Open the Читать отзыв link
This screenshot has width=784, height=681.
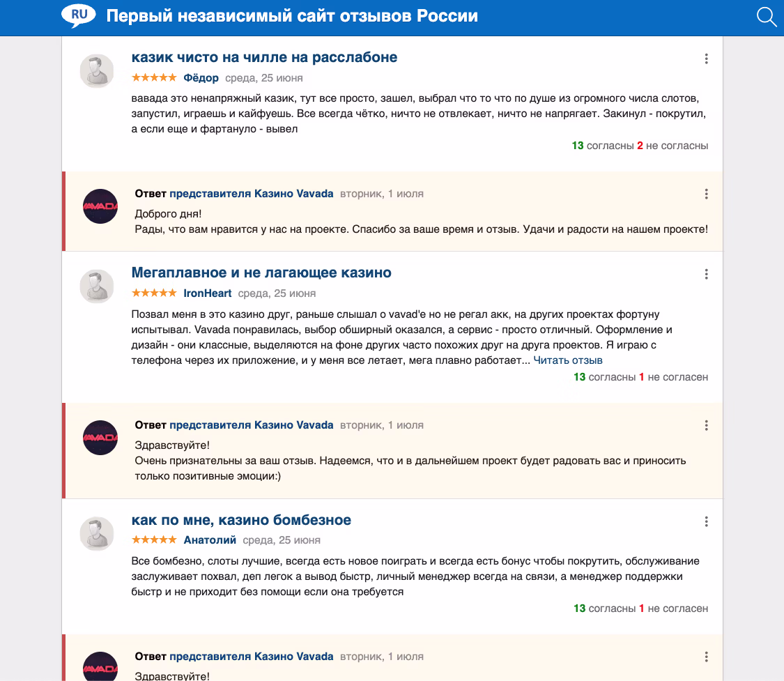(568, 360)
